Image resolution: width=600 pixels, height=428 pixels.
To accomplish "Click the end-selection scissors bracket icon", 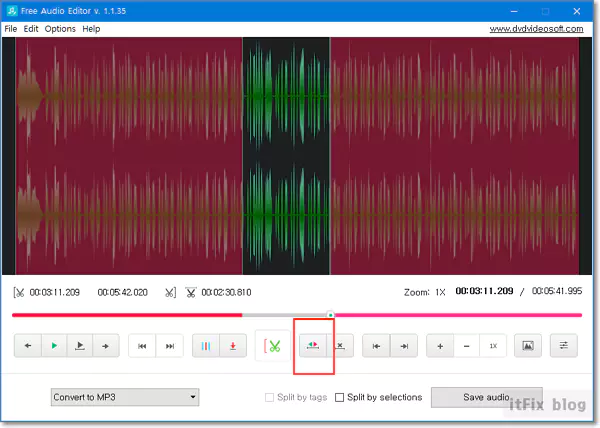I will (170, 293).
